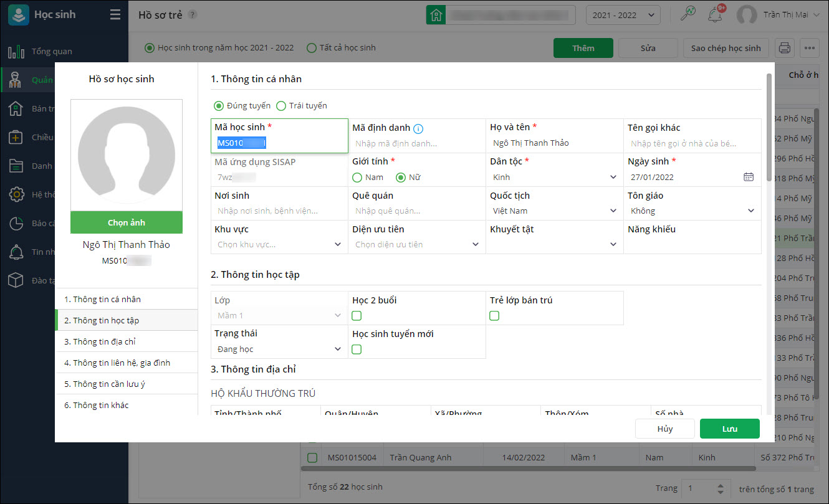Image resolution: width=829 pixels, height=504 pixels.
Task: Click the Mã định danh info icon
Action: pyautogui.click(x=418, y=128)
